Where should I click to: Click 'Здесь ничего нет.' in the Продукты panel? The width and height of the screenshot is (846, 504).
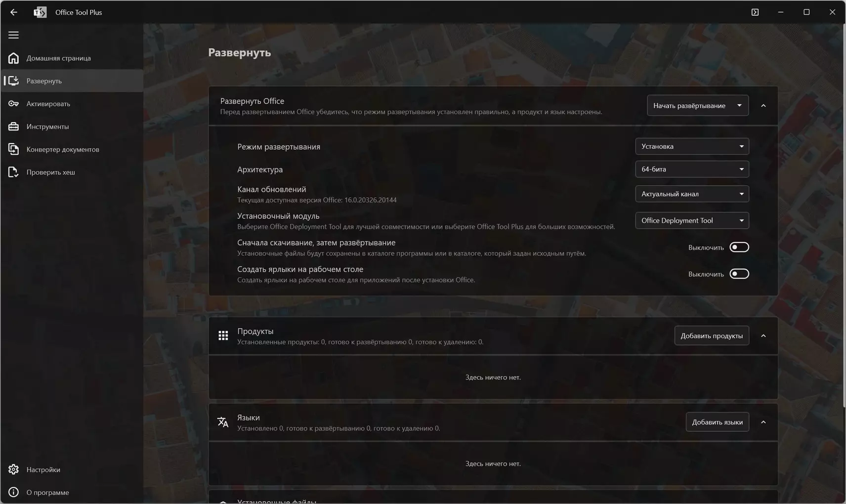(x=493, y=377)
